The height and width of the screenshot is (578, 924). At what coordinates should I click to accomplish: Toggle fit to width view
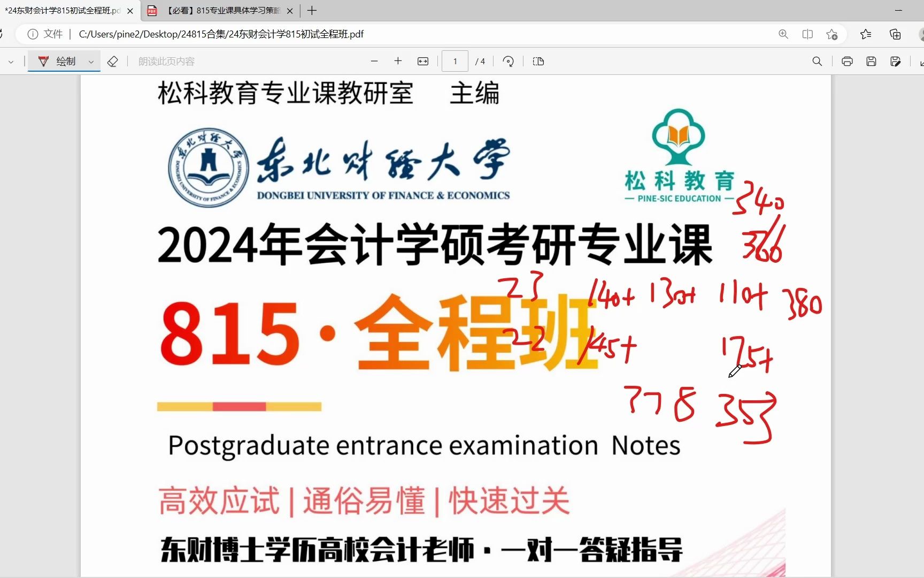[x=423, y=62]
